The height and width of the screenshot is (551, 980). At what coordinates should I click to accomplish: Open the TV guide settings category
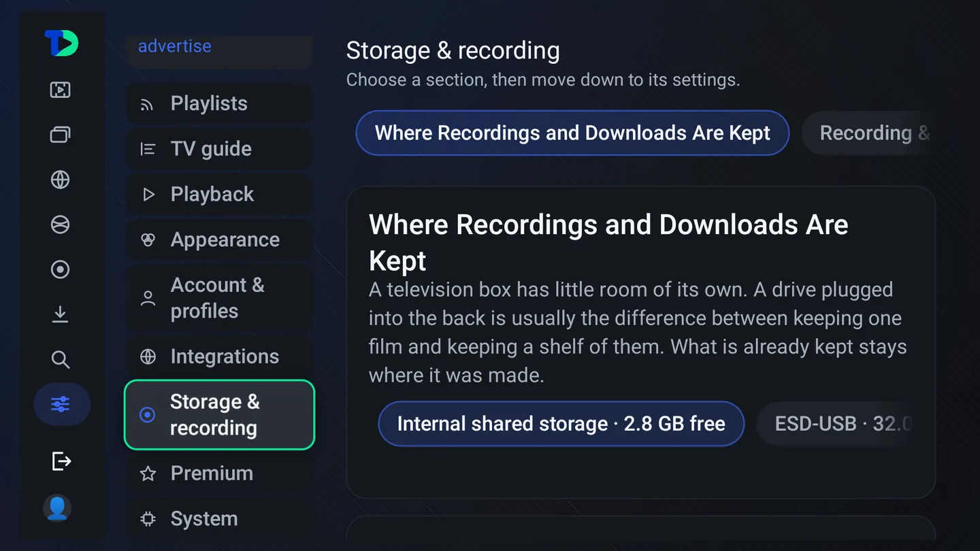click(219, 149)
